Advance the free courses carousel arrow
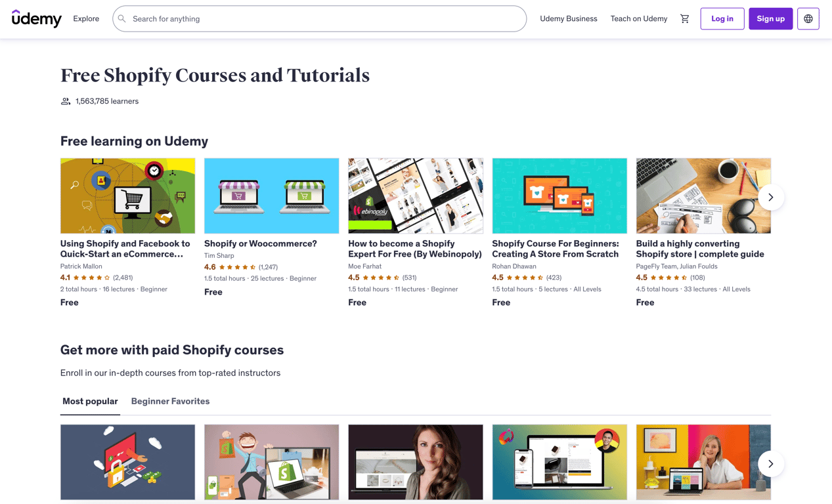The height and width of the screenshot is (504, 832). click(771, 197)
